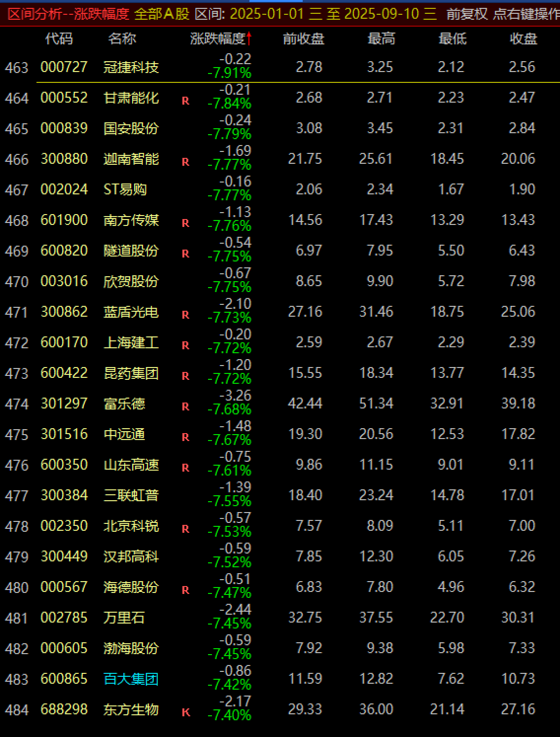
Task: Select stock name 三联虹普
Action: point(131,495)
